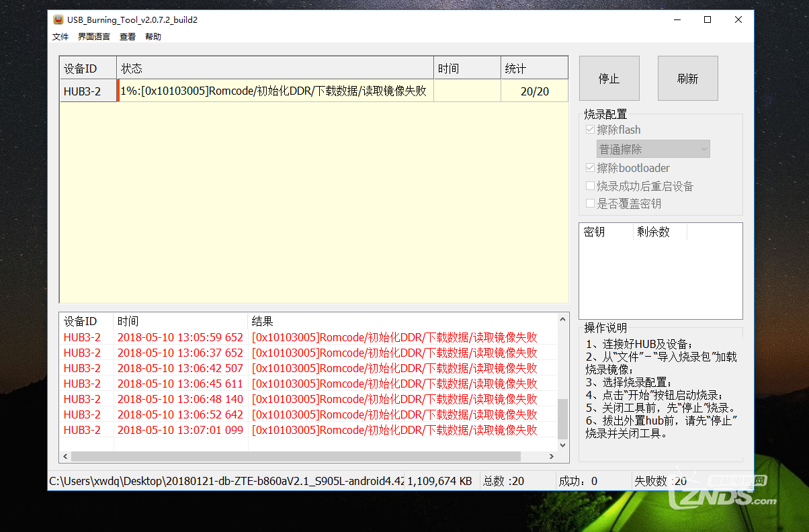Maximize the USB Burning Tool window
This screenshot has height=532, width=809.
click(708, 19)
